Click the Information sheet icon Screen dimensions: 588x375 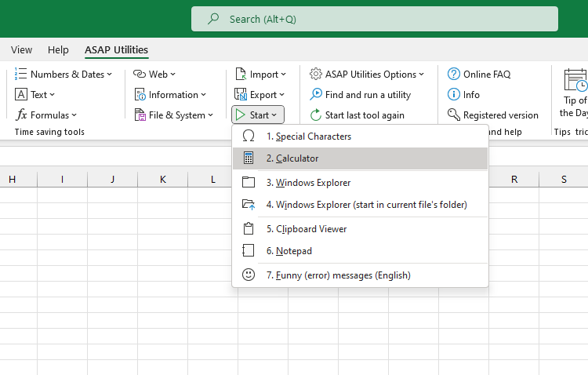140,94
